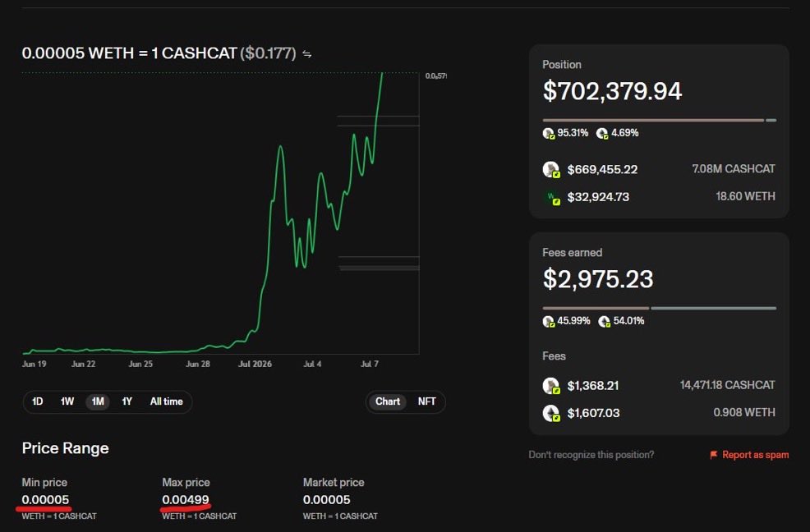
Task: Click WETH icon beside $1,607.03 fees
Action: [x=551, y=413]
